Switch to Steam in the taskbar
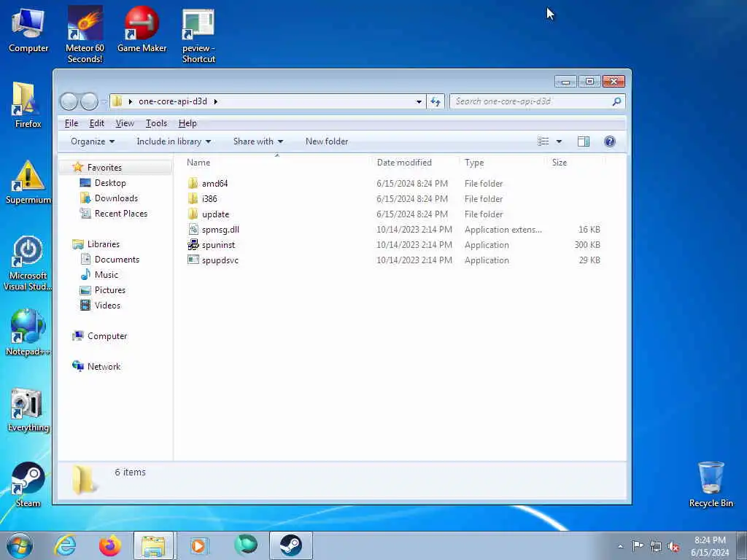Viewport: 747px width, 560px height. pos(290,545)
